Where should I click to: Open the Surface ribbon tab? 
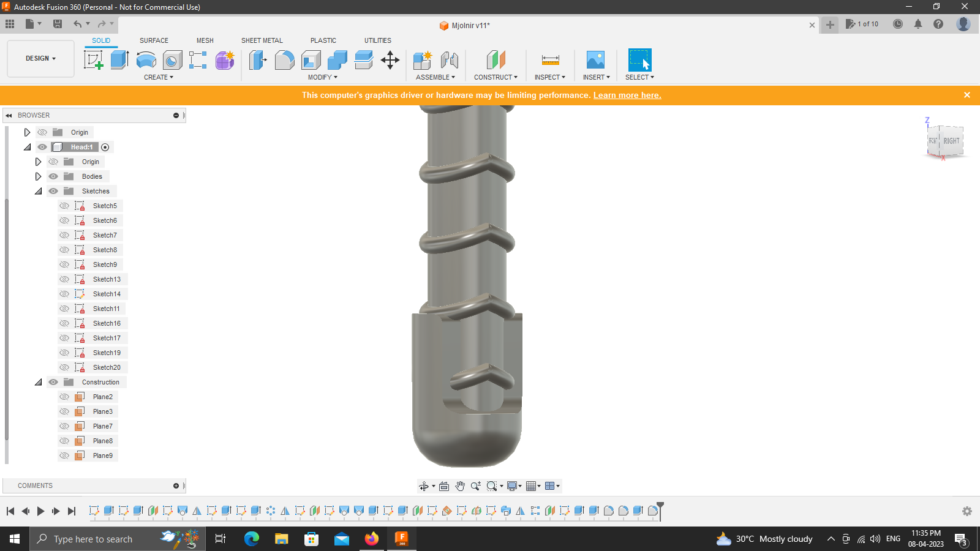(x=153, y=40)
